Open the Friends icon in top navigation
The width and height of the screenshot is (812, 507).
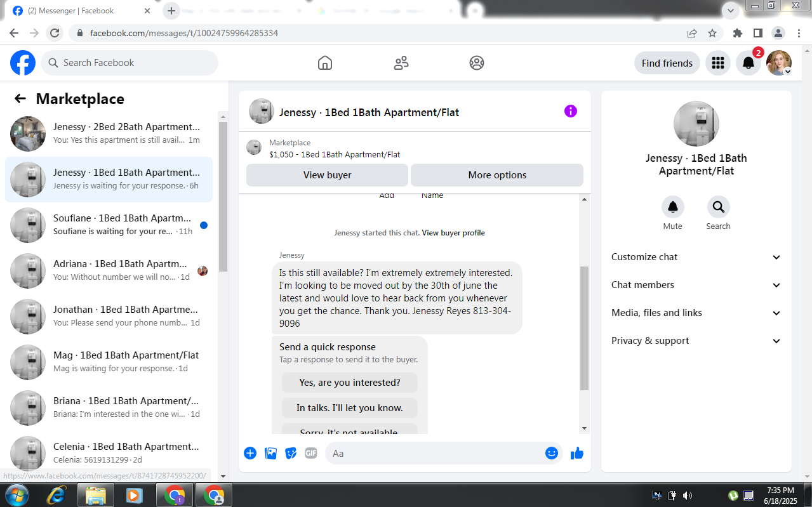401,63
